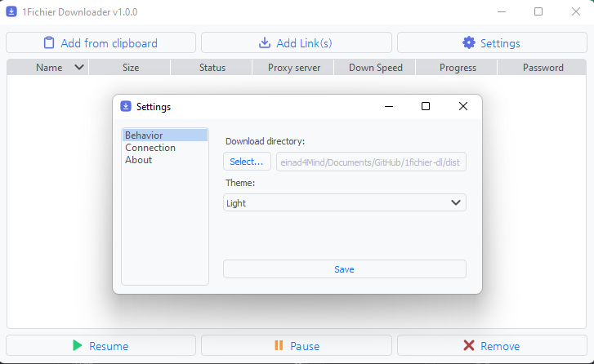Click Select... to choose download directory
Viewport: 594px width, 364px height.
click(247, 162)
